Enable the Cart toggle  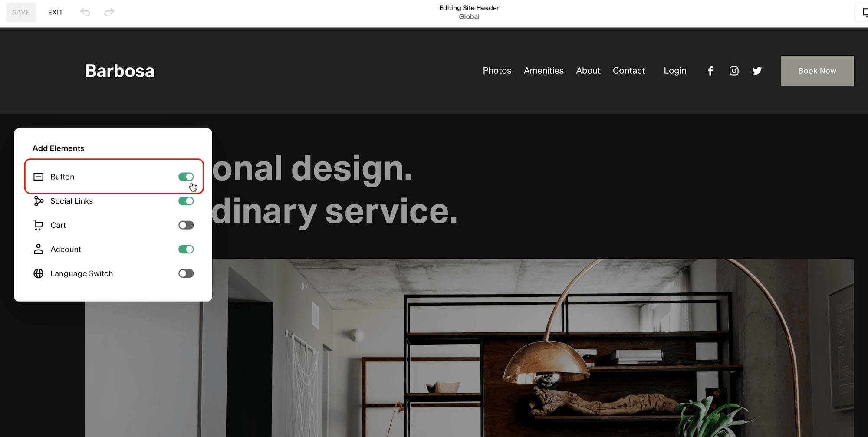point(186,225)
